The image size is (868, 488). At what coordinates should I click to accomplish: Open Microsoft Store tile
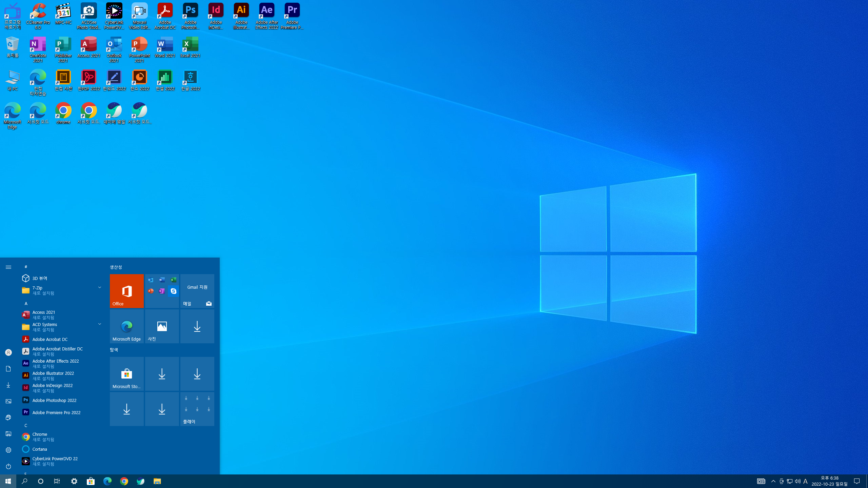coord(126,373)
